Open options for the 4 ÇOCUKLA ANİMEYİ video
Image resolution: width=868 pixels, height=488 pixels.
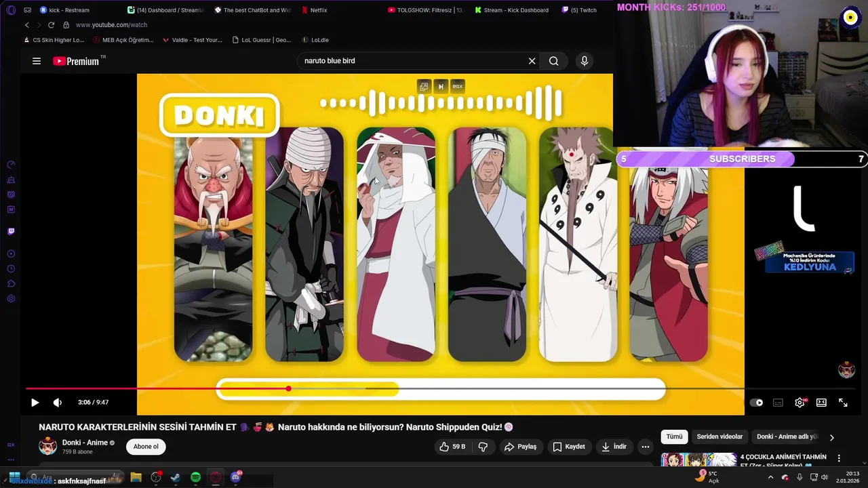coord(839,458)
